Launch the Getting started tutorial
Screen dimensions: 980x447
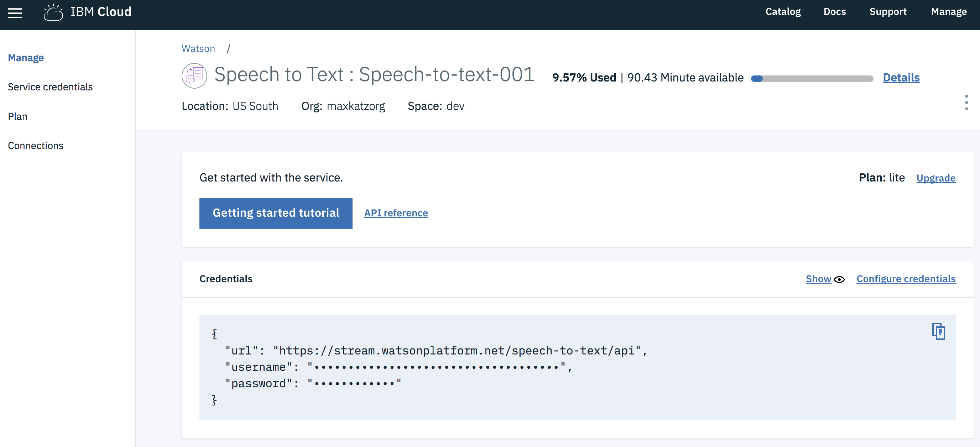[x=276, y=213]
